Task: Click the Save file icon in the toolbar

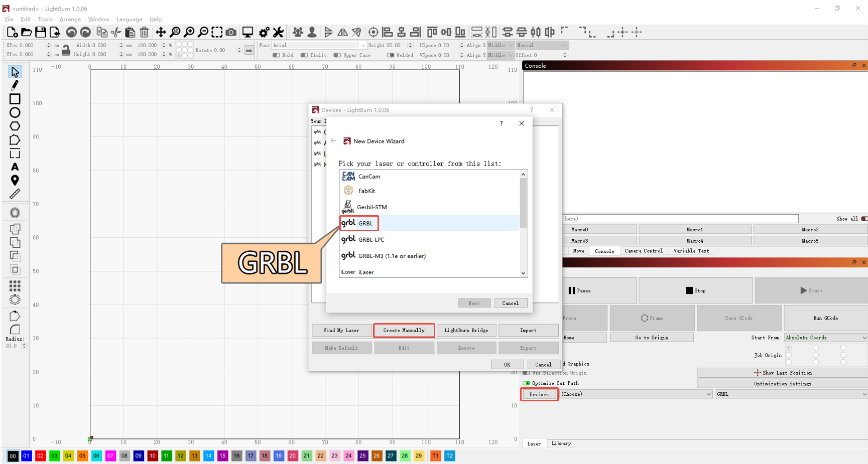Action: (41, 32)
